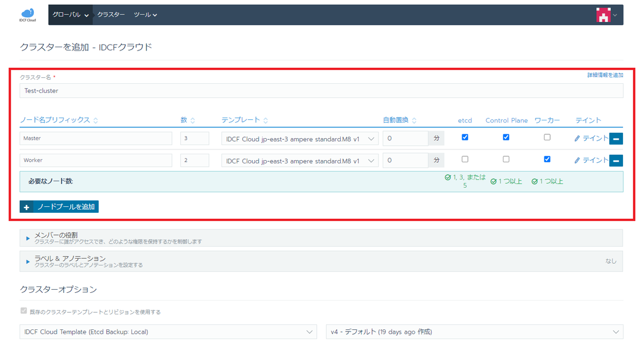Viewport: 644px width, 345px height.
Task: Sort by 自動置換 column
Action: point(400,120)
